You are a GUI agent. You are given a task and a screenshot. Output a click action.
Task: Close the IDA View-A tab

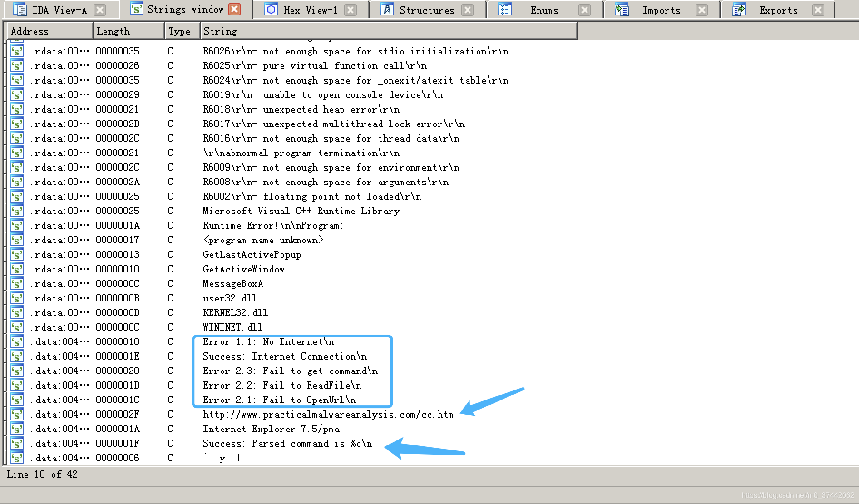click(x=100, y=10)
